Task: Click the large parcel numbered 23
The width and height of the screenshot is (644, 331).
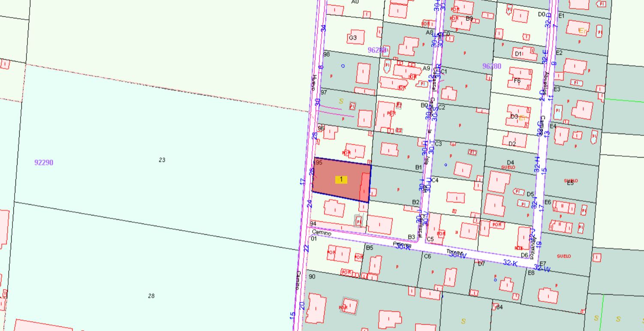Action: [162, 160]
